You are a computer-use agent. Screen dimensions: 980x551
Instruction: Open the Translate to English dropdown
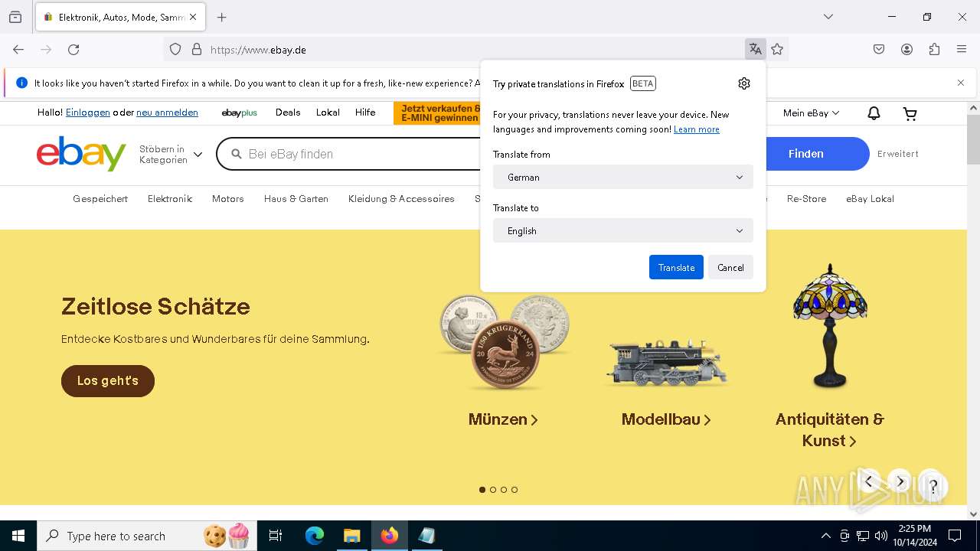(x=623, y=230)
